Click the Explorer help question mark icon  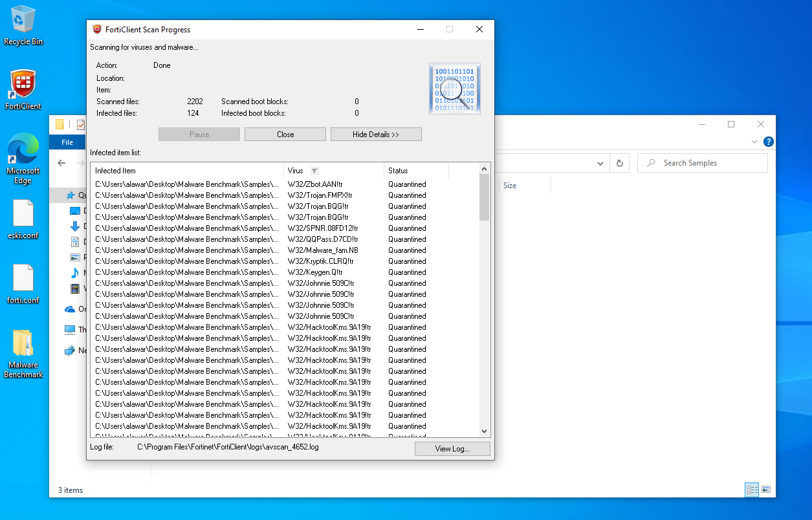(x=768, y=142)
